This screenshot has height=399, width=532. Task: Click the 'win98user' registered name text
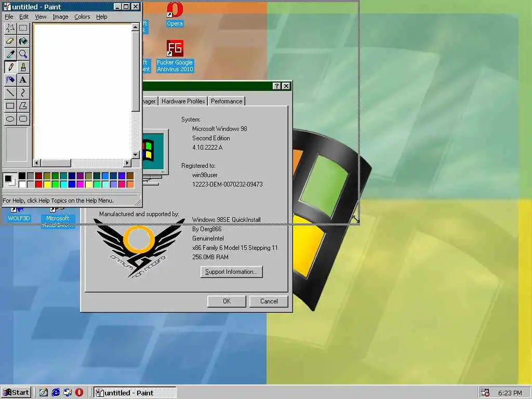pyautogui.click(x=205, y=175)
